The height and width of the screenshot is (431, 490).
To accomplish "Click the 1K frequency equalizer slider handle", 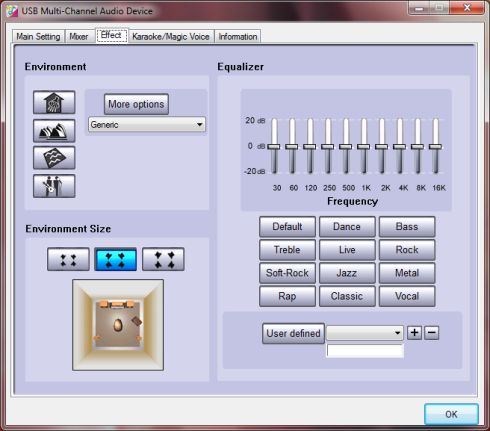I will pyautogui.click(x=363, y=147).
